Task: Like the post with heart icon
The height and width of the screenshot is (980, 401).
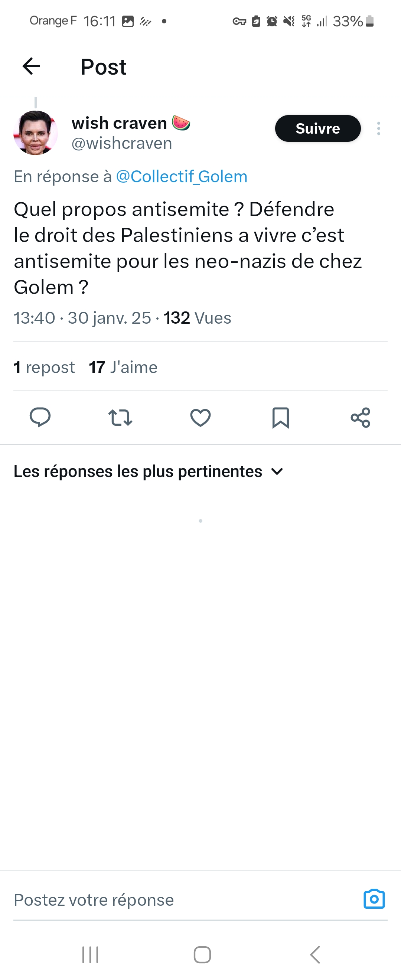Action: (x=200, y=417)
